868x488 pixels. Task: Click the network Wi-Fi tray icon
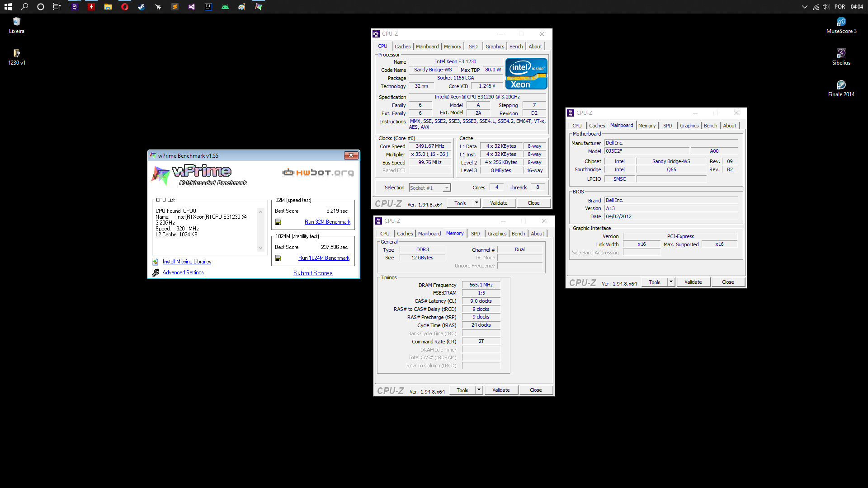(x=816, y=7)
